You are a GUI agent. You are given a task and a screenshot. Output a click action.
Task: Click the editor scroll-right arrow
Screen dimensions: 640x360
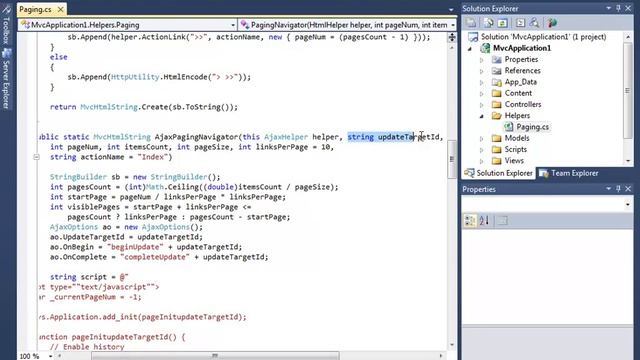click(x=441, y=356)
